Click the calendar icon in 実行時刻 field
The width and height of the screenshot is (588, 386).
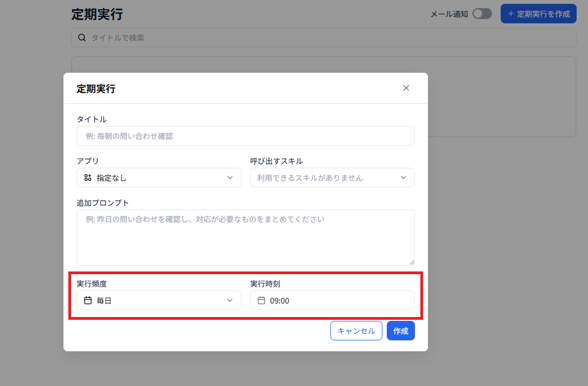point(261,300)
